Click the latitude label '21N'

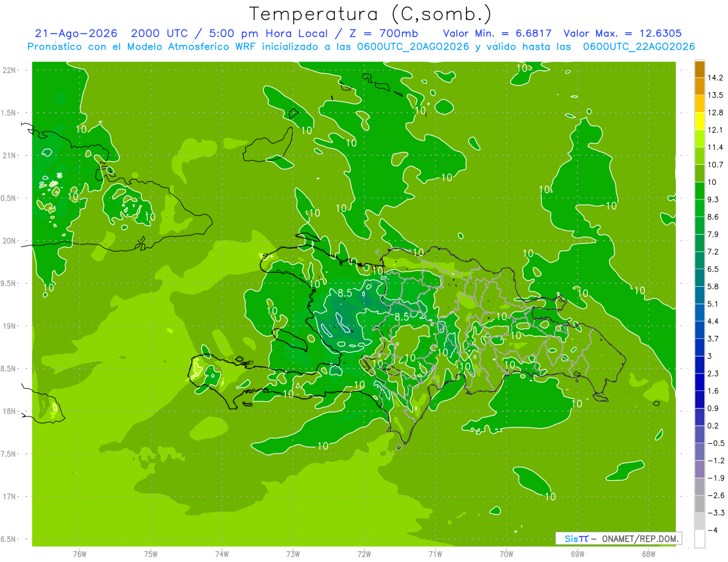[x=10, y=155]
